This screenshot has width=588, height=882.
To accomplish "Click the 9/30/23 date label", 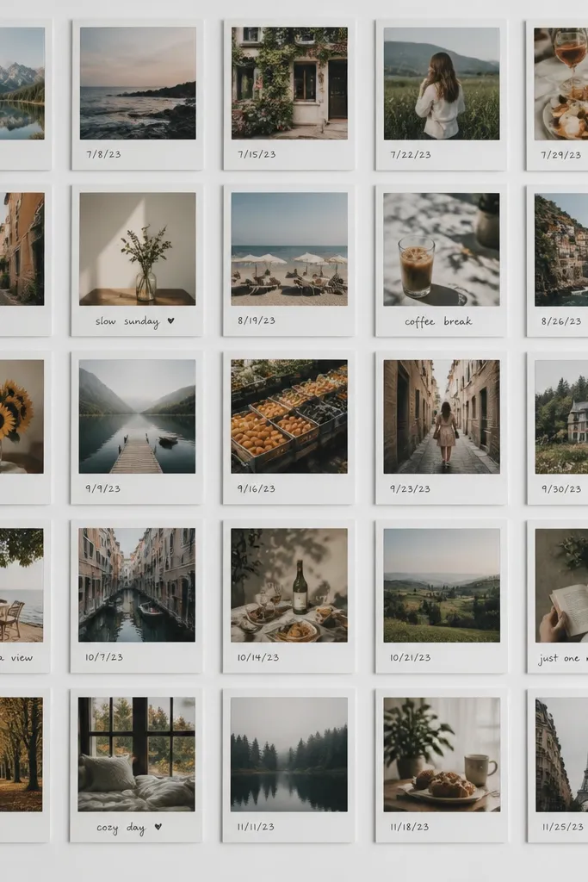I will pyautogui.click(x=561, y=489).
